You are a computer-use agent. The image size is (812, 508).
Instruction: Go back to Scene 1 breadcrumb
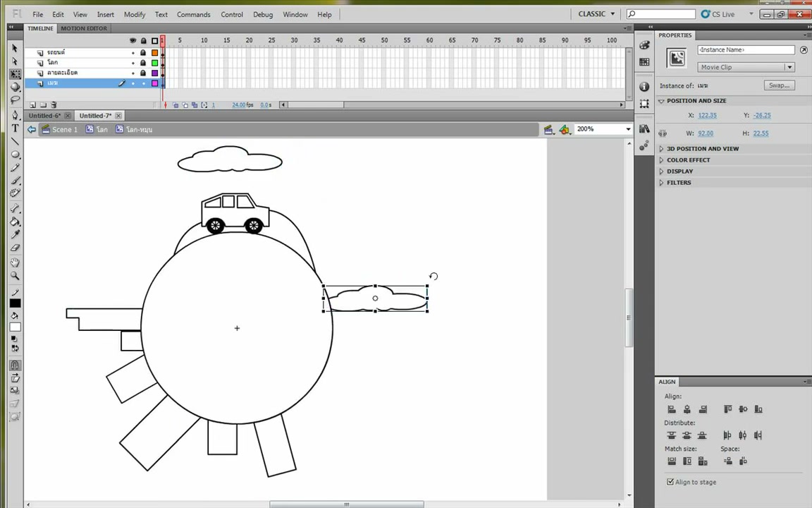tap(59, 130)
